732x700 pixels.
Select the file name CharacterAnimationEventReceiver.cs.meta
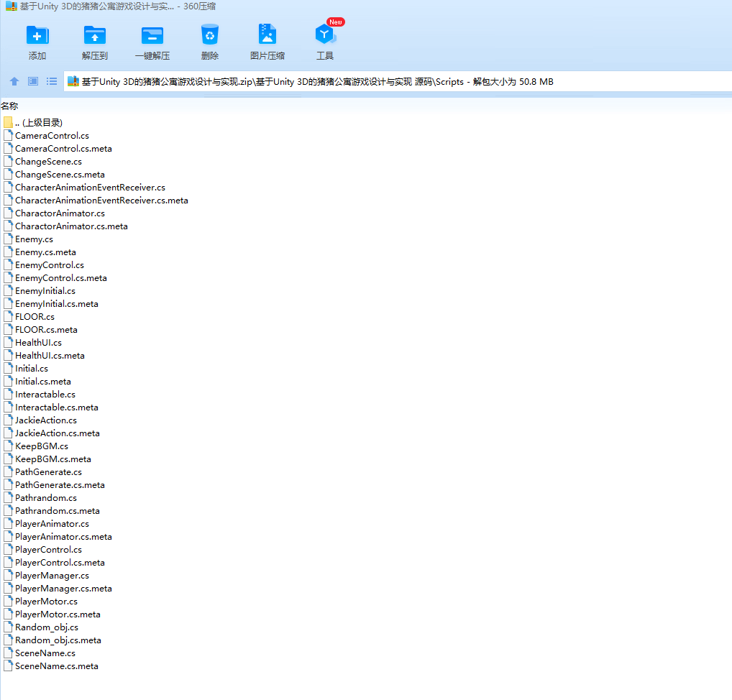[x=102, y=201]
